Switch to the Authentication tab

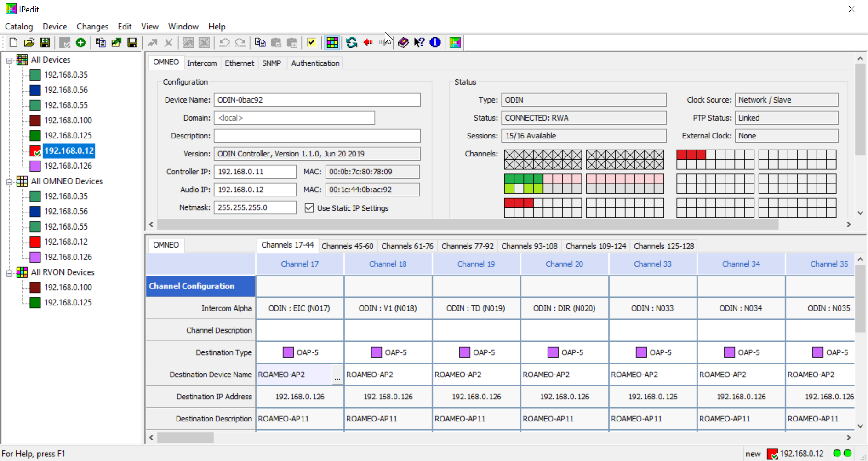click(315, 63)
